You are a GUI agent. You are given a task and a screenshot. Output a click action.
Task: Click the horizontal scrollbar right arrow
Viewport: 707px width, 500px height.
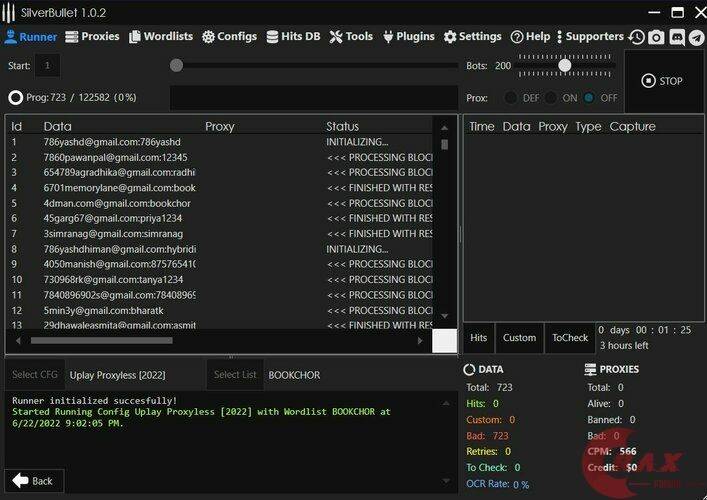(420, 341)
